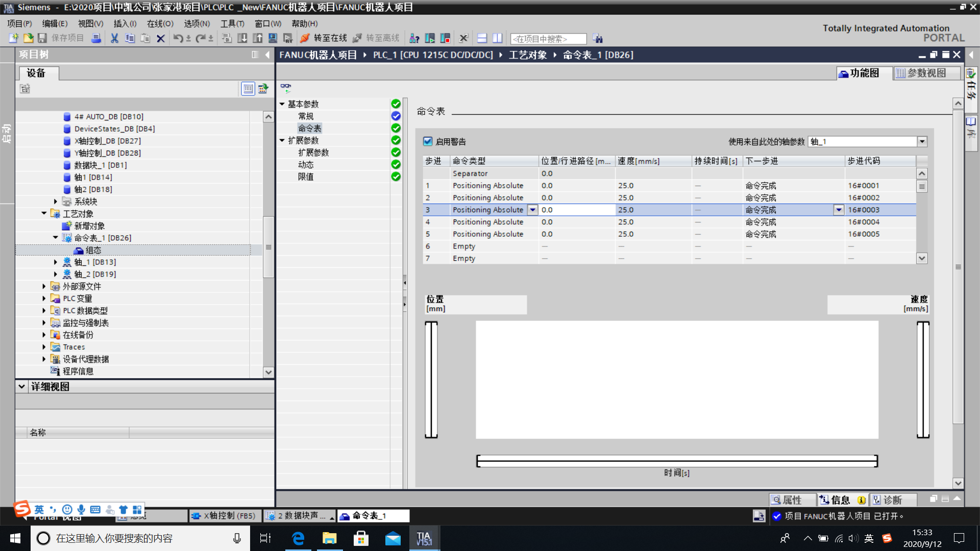Click the download to device icon
Viewport: 980px width, 551px height.
click(242, 38)
